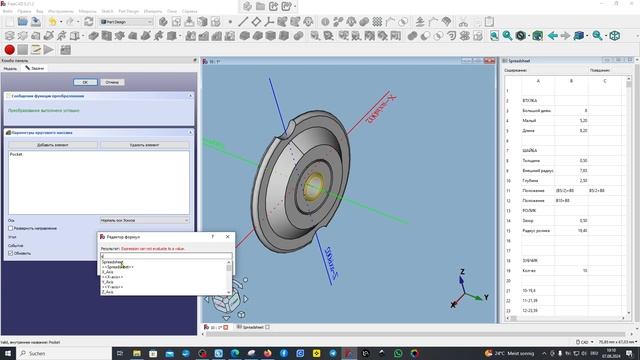
Task: Click the navigation cube in 3D view
Action: pyautogui.click(x=228, y=300)
